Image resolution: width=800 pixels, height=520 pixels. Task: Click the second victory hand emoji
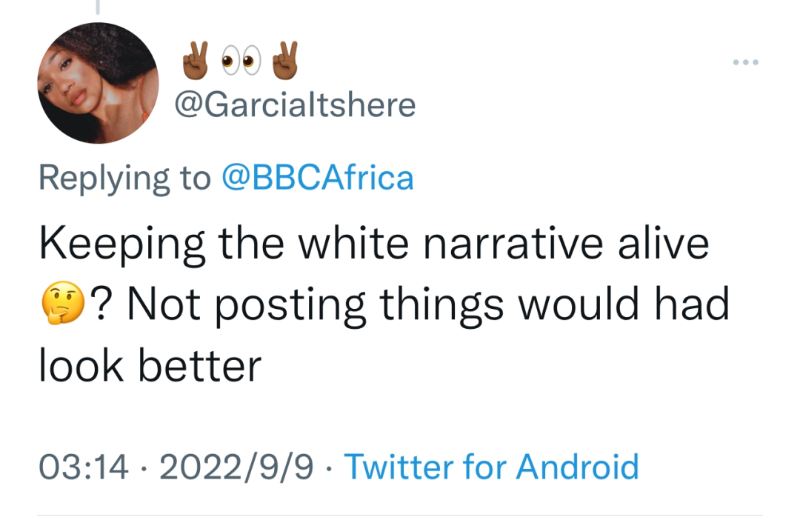(x=287, y=61)
